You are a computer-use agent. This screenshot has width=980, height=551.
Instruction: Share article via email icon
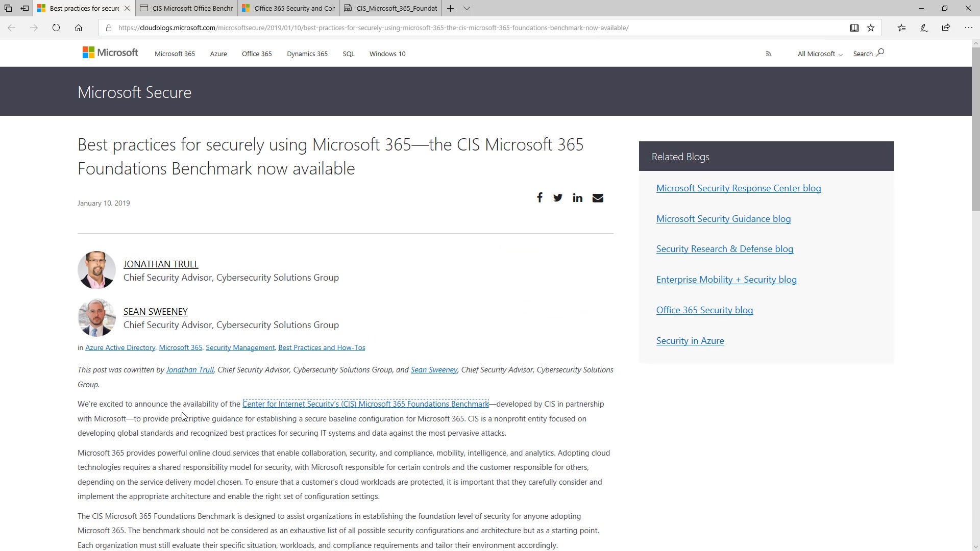[598, 197]
